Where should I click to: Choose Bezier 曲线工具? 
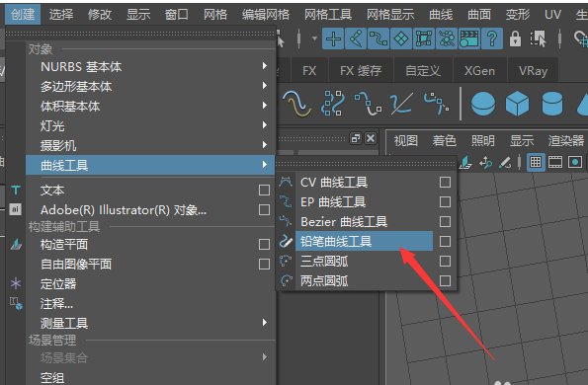tap(344, 222)
